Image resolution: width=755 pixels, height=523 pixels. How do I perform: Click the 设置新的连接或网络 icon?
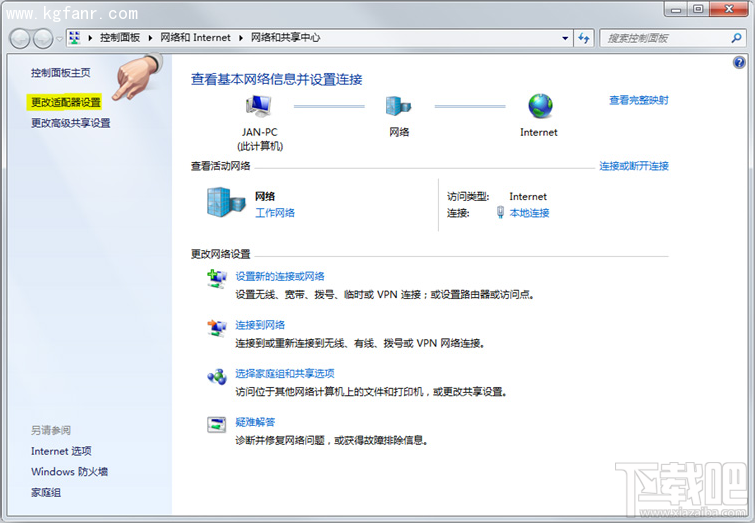coord(217,279)
